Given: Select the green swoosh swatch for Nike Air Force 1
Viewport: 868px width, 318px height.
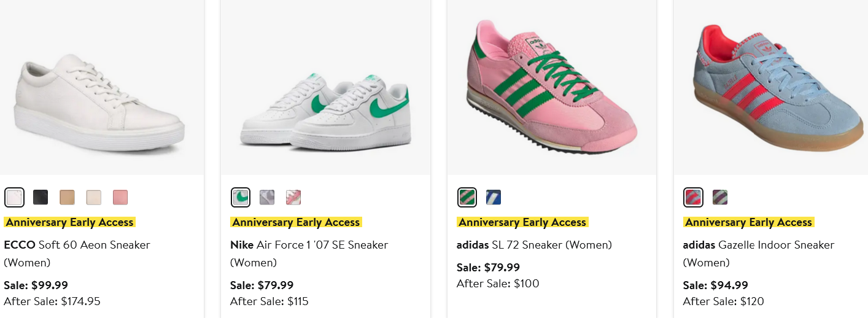Looking at the screenshot, I should click(241, 197).
